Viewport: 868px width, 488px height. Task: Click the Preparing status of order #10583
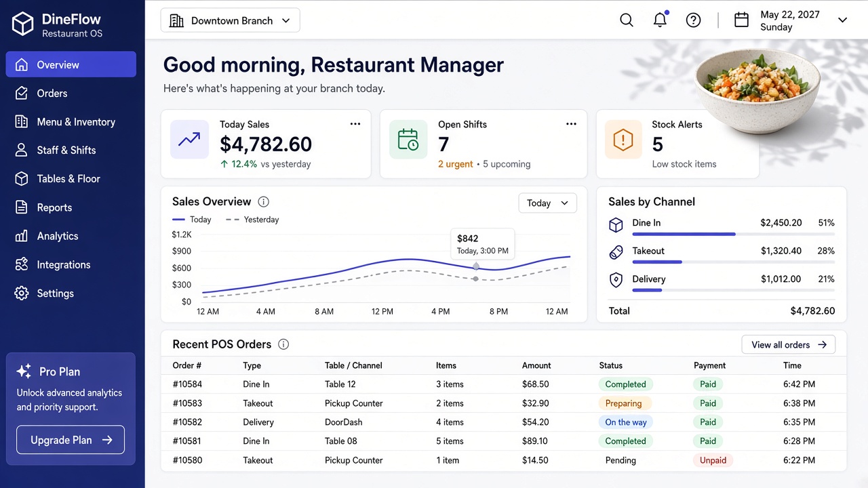coord(624,403)
